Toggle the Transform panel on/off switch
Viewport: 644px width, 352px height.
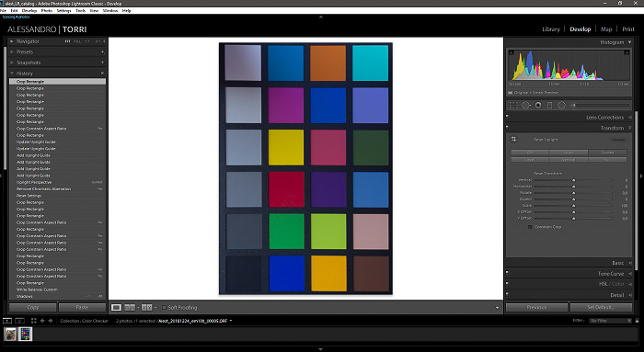tap(507, 128)
